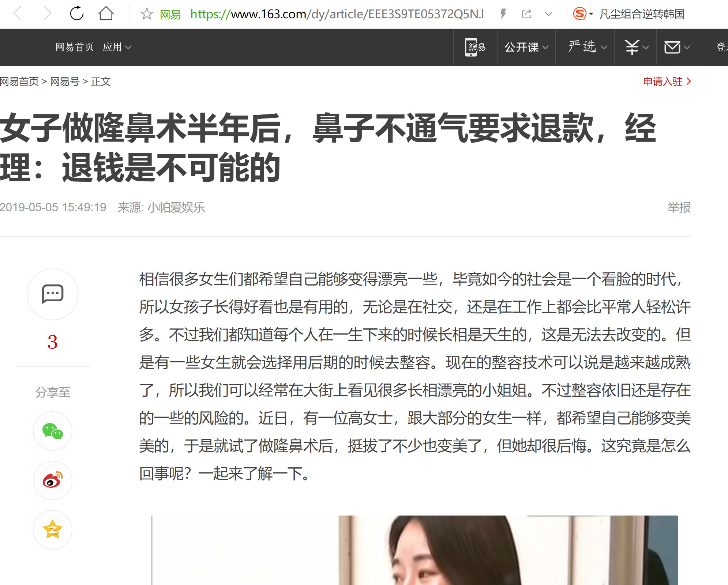Expand the 严选 dropdown
Viewport: 728px width, 585px height.
[x=587, y=47]
